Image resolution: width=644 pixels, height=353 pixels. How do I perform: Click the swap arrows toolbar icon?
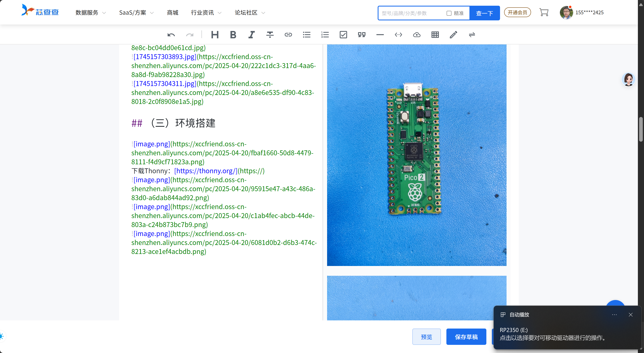(x=472, y=35)
